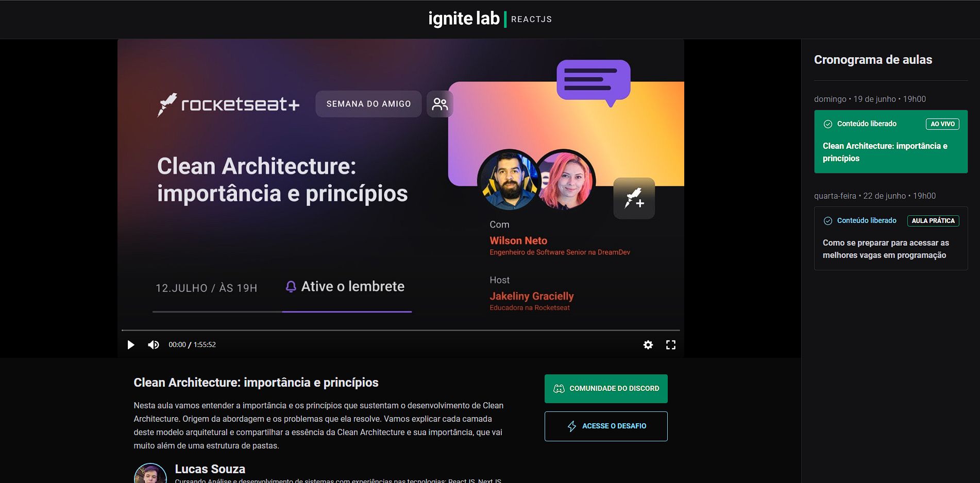
Task: Mute the video volume speaker icon
Action: click(x=154, y=345)
